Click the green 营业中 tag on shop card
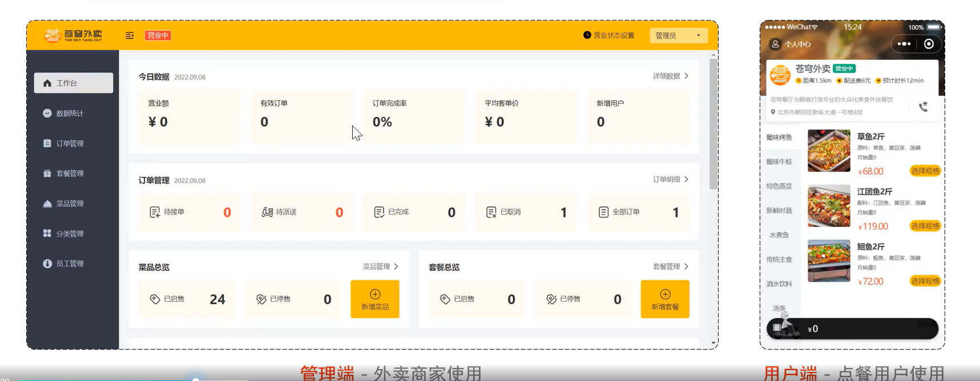 tap(844, 68)
